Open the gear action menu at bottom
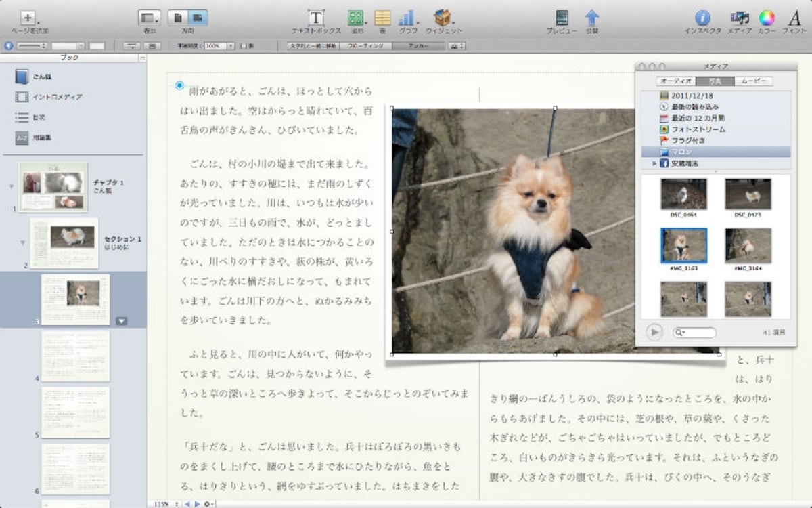This screenshot has height=508, width=812. pos(208,504)
